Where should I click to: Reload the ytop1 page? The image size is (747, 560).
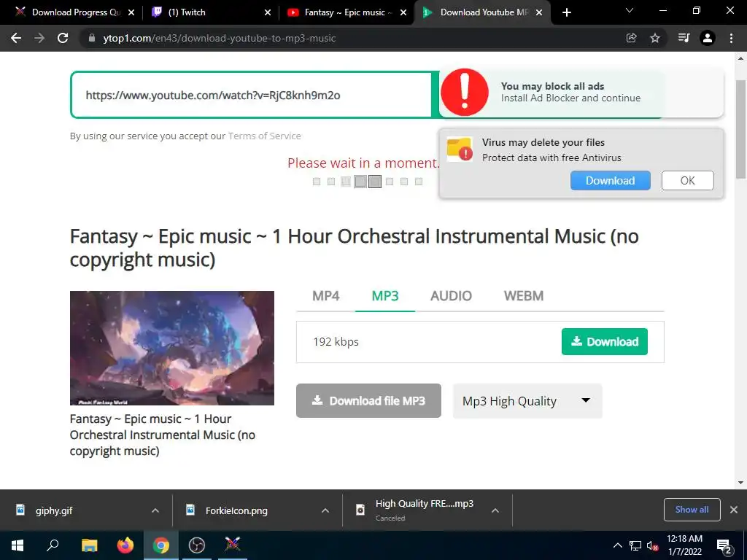(63, 38)
